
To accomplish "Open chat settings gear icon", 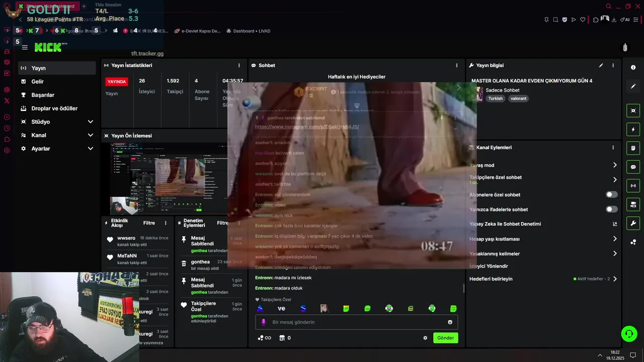I will (x=425, y=338).
